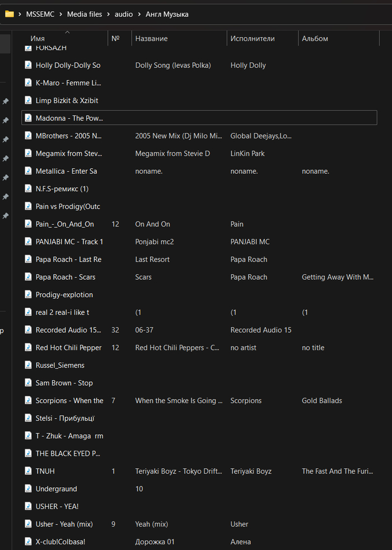The height and width of the screenshot is (550, 392).
Task: Click the title cell 'Yeah (mix)'
Action: pyautogui.click(x=152, y=524)
